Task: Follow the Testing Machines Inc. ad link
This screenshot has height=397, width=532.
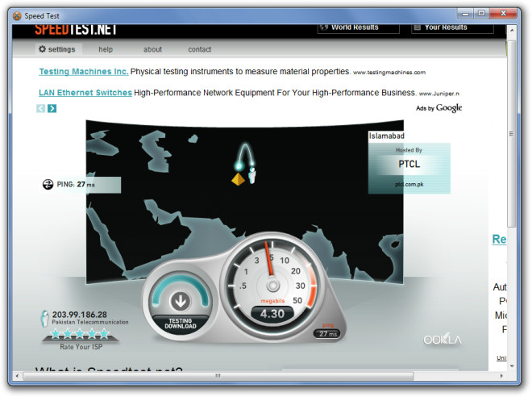Action: [x=84, y=72]
